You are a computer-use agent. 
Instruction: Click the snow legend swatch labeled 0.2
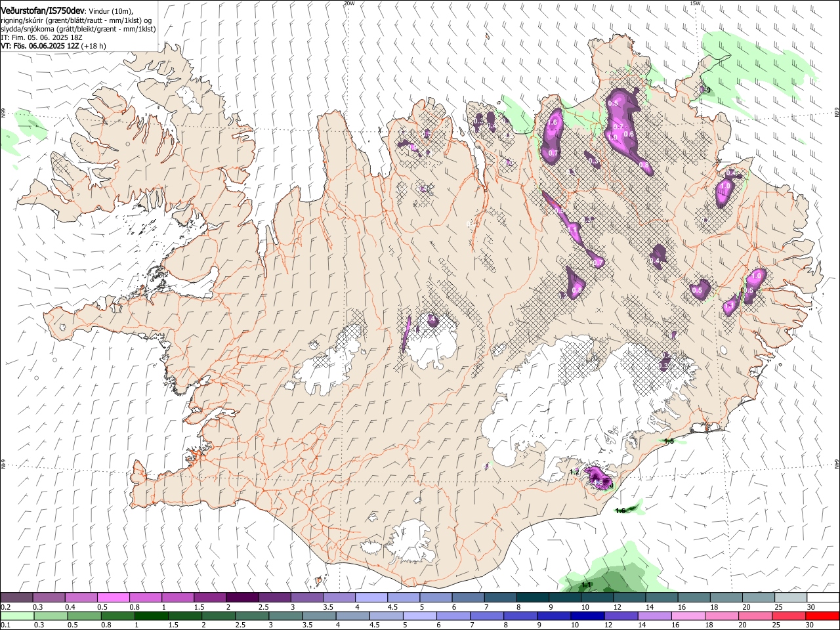(16, 598)
